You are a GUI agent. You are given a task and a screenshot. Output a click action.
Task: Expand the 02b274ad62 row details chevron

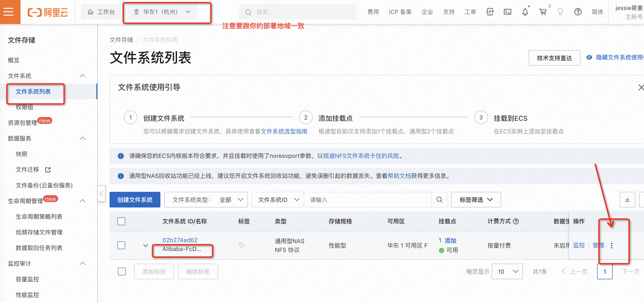145,245
